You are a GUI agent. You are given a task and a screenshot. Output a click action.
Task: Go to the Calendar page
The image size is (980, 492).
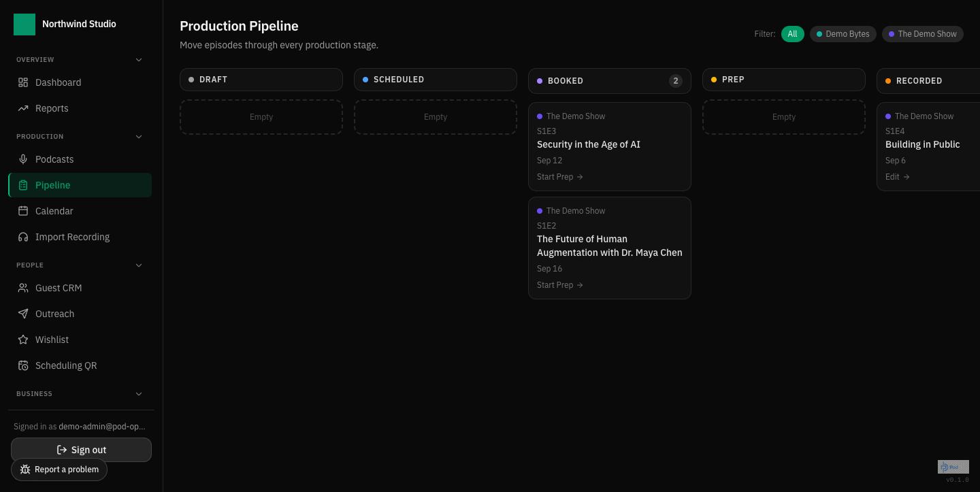click(x=80, y=211)
